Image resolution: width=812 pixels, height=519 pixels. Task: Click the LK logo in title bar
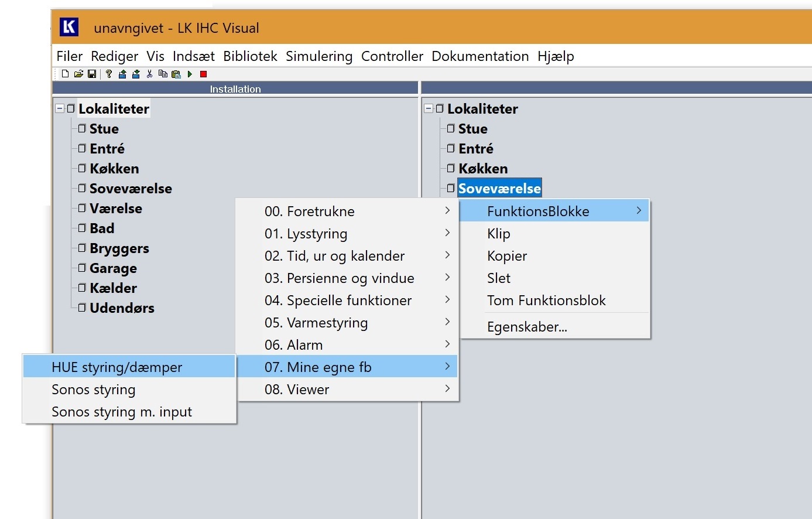coord(69,27)
